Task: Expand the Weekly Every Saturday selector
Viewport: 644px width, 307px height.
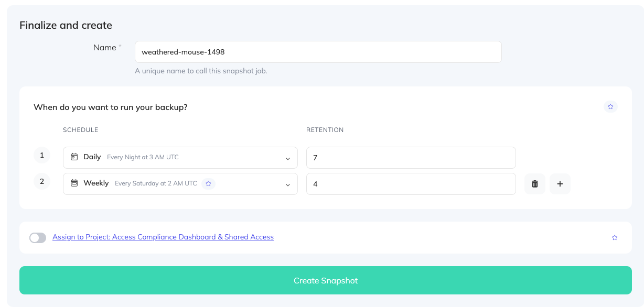Action: click(x=157, y=183)
